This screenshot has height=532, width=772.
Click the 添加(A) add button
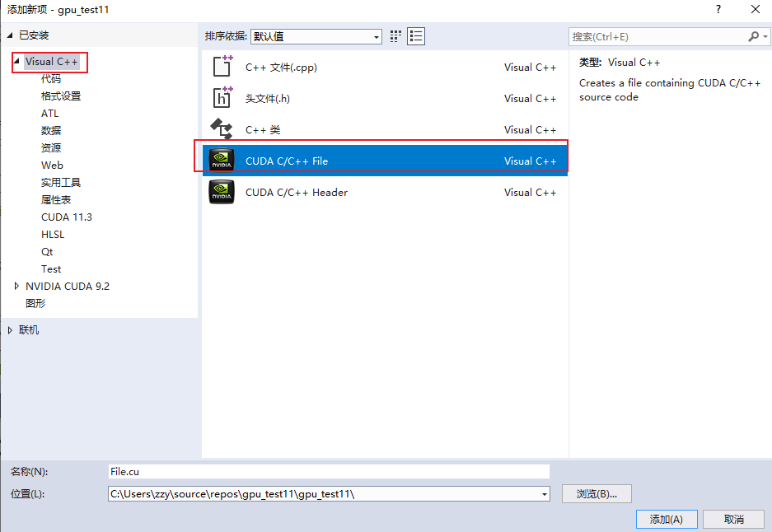(x=666, y=519)
